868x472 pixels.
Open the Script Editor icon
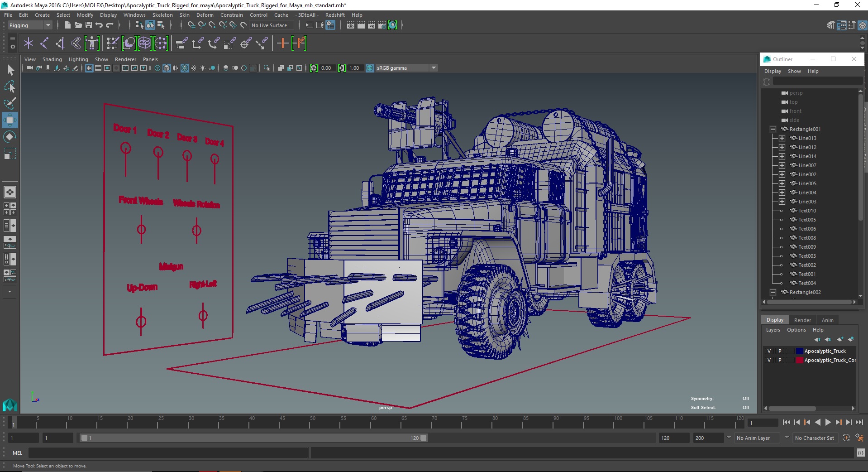(861, 453)
